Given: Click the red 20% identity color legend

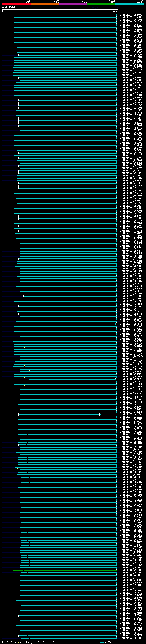Looking at the screenshot, I should (16, 4).
